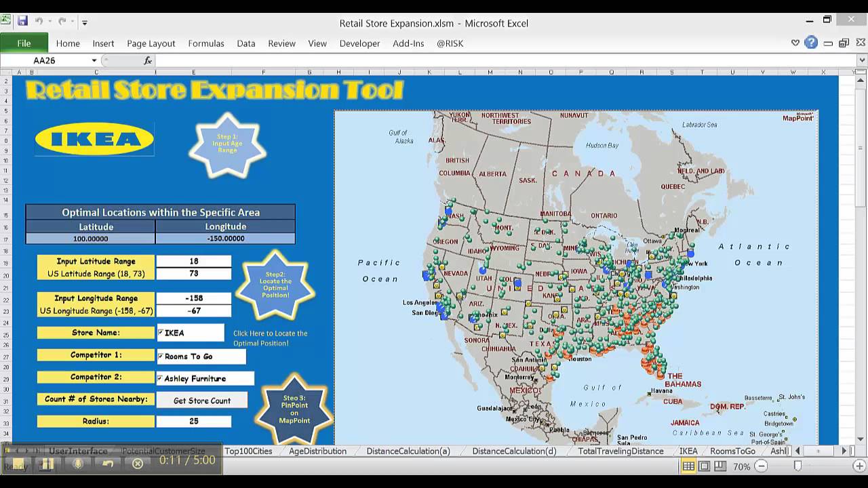Screen dimensions: 868x488
Task: Click Step 3 PinPoint on MapPoint star
Action: tap(294, 408)
